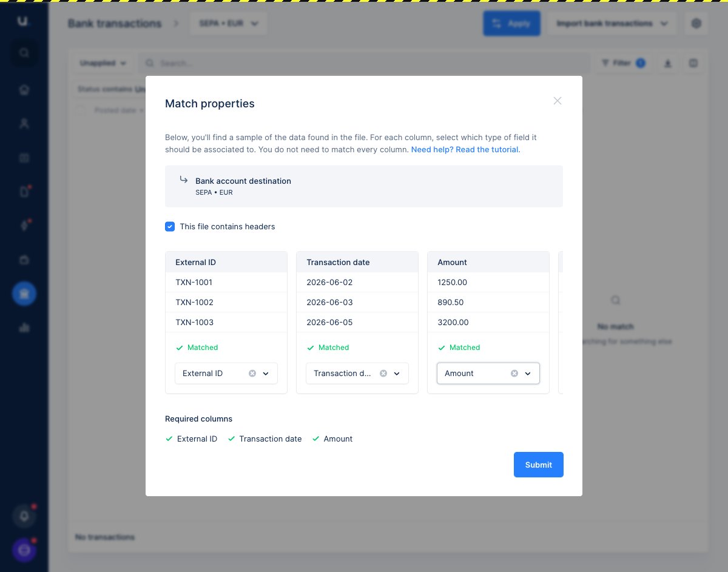
Task: Clear the External ID field selection
Action: [x=252, y=374]
